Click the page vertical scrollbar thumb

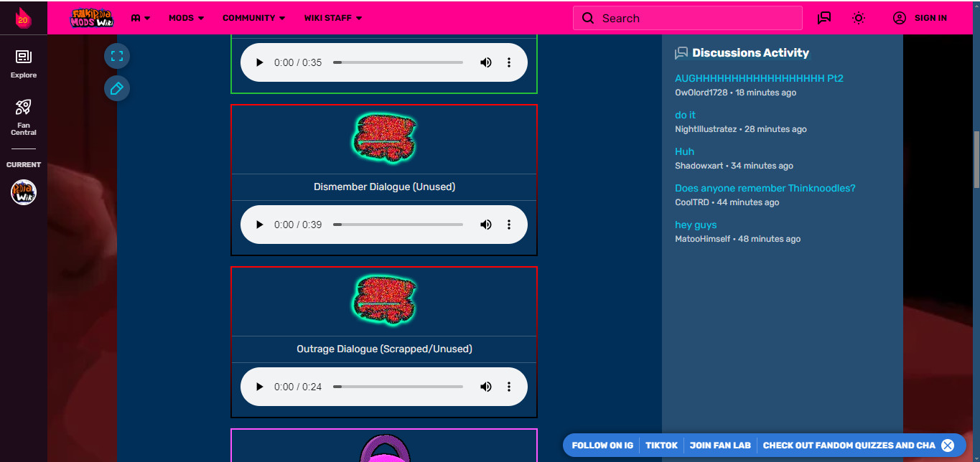coord(976,159)
